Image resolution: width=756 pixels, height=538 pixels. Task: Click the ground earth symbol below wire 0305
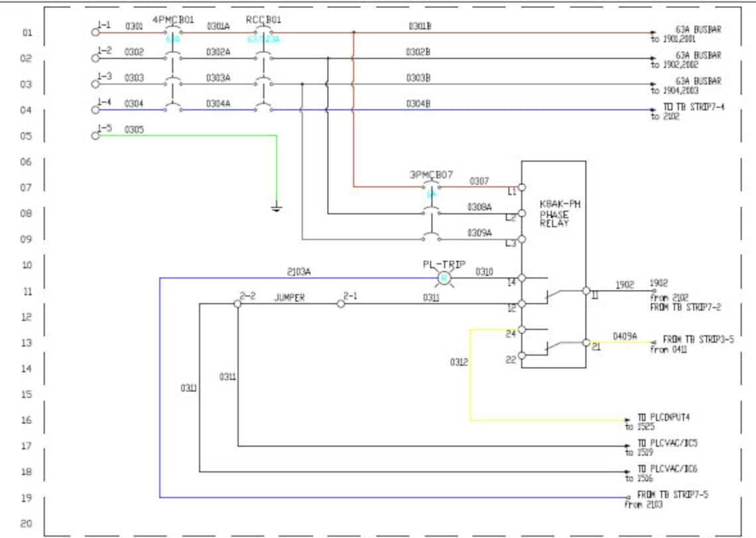pyautogui.click(x=277, y=208)
